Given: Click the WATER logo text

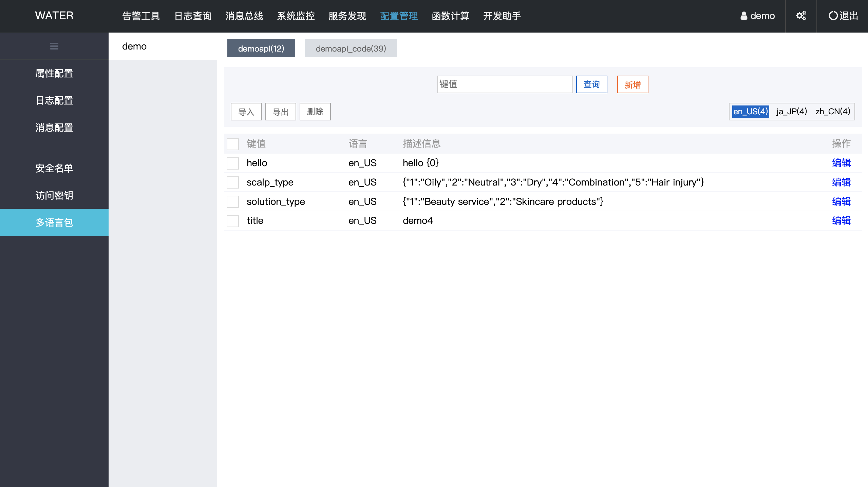Looking at the screenshot, I should tap(54, 16).
